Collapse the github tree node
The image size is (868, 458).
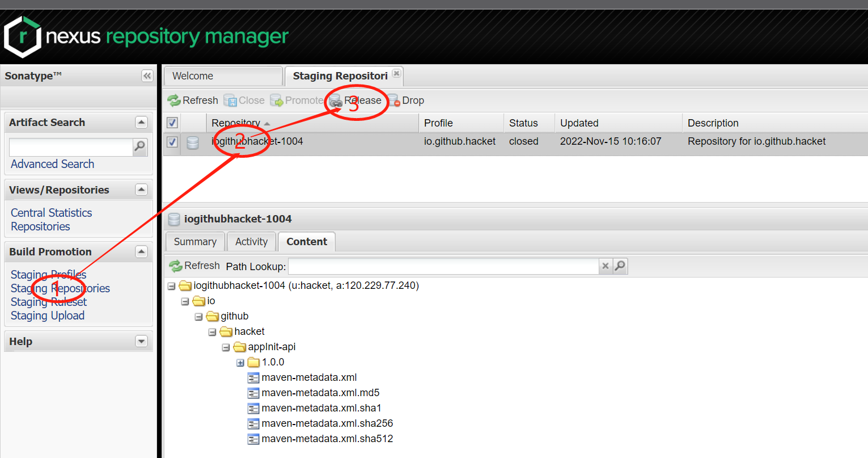pyautogui.click(x=198, y=317)
